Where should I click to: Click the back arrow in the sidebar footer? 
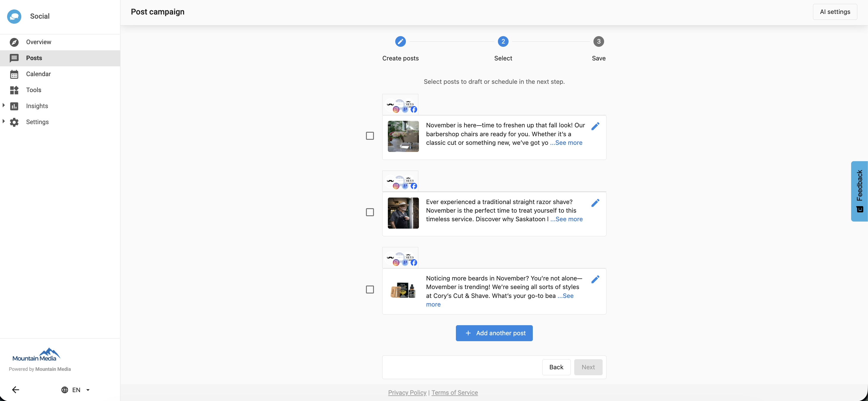15,390
